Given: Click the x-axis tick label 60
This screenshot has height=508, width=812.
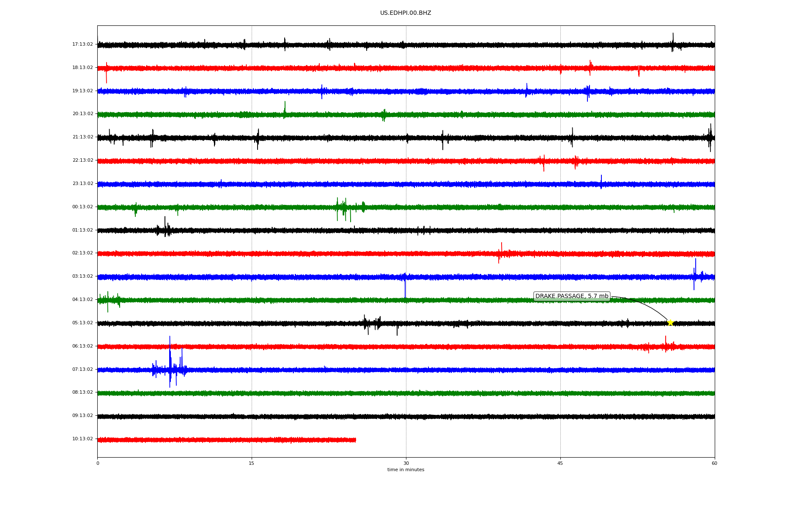Looking at the screenshot, I should click(x=714, y=464).
